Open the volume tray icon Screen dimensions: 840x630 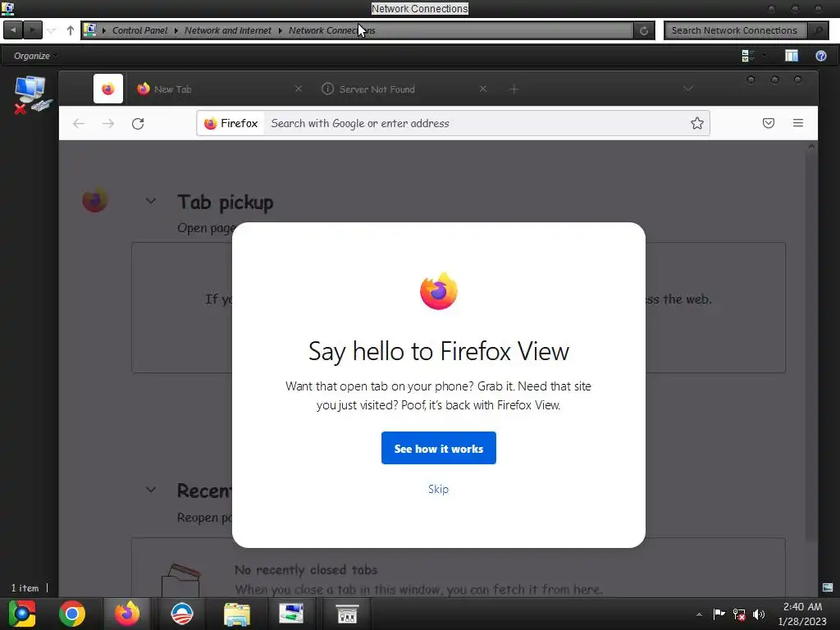click(759, 614)
